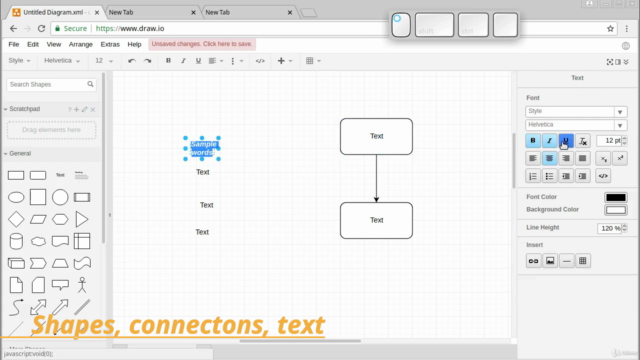Click the font size 12 pt field
This screenshot has width=640, height=360.
609,141
